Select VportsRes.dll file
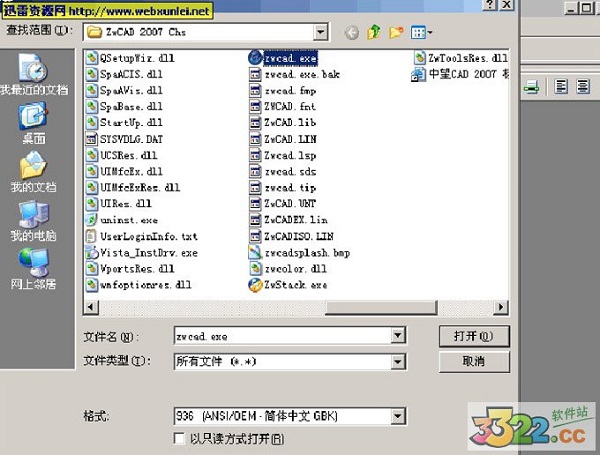 (130, 269)
